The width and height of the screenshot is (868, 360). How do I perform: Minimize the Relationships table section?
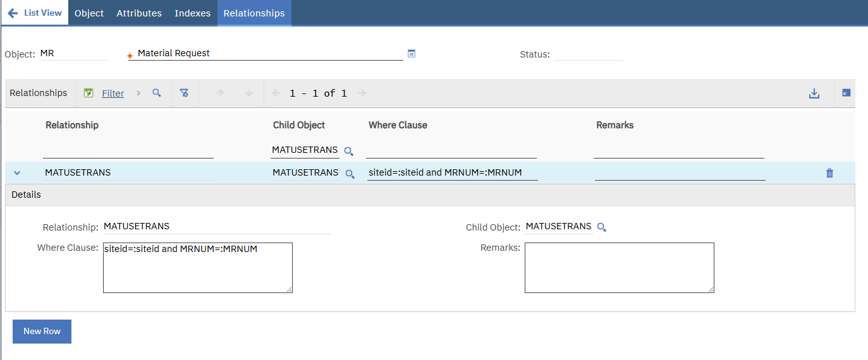click(x=847, y=93)
